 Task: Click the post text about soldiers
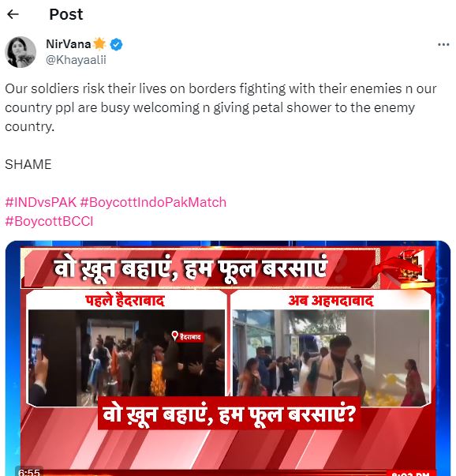pyautogui.click(x=221, y=107)
